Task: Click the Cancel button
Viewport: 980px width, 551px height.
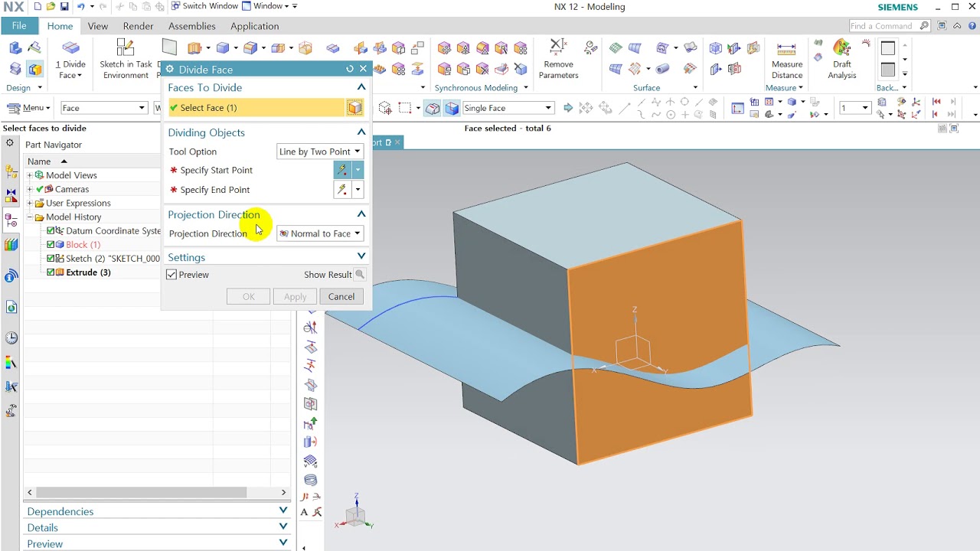Action: point(341,297)
